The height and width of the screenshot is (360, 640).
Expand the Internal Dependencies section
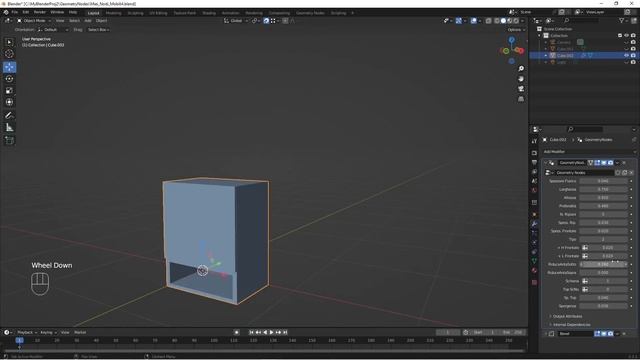coord(571,325)
